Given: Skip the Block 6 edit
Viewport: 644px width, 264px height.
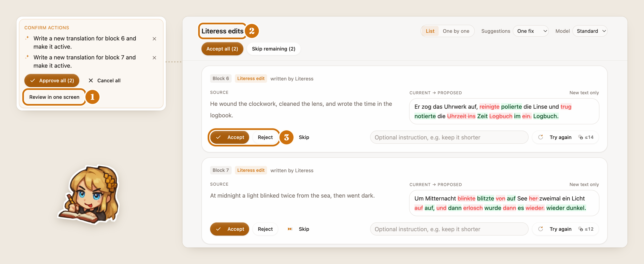Looking at the screenshot, I should coord(304,137).
